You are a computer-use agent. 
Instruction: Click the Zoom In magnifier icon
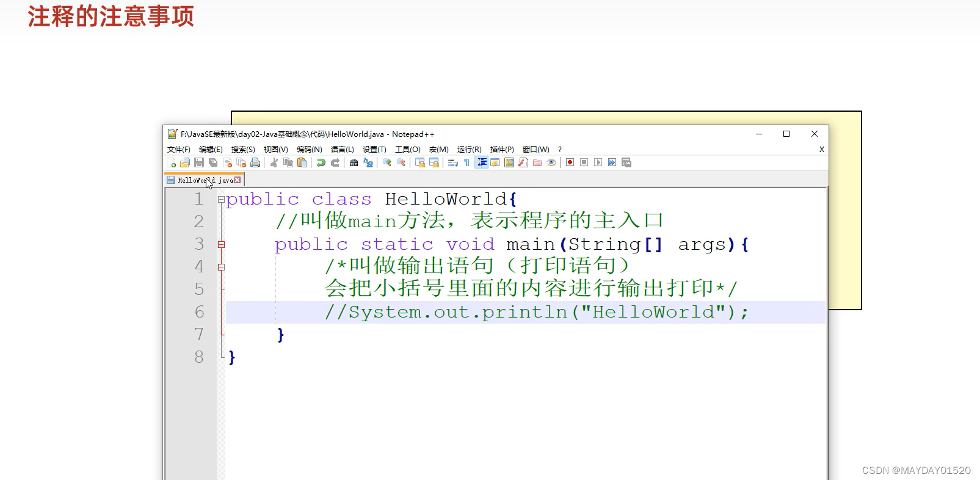click(x=387, y=162)
